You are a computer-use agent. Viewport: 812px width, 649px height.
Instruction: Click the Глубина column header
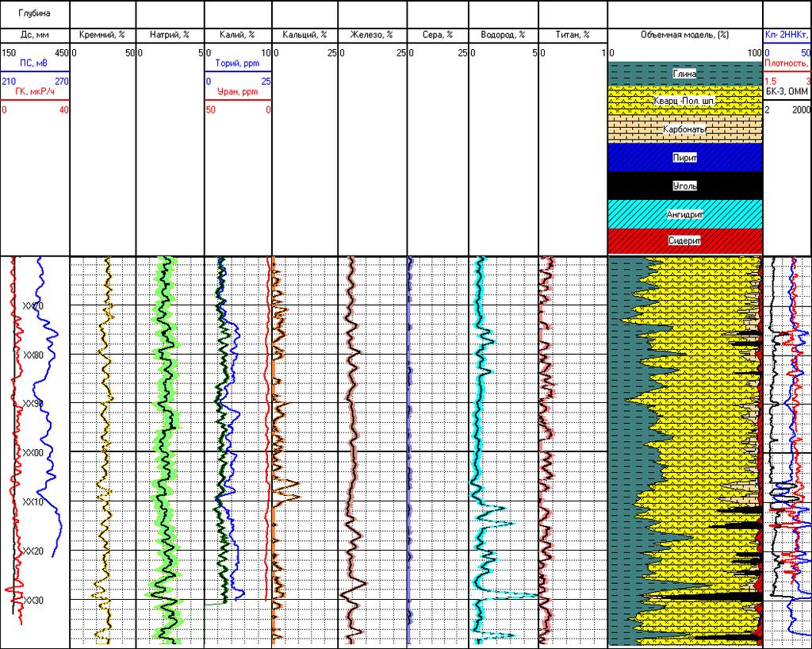(x=34, y=13)
